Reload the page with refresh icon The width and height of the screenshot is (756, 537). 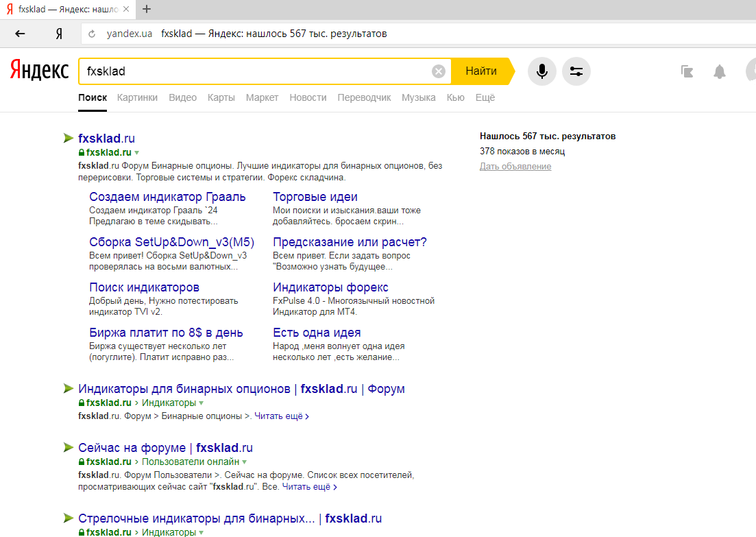92,34
